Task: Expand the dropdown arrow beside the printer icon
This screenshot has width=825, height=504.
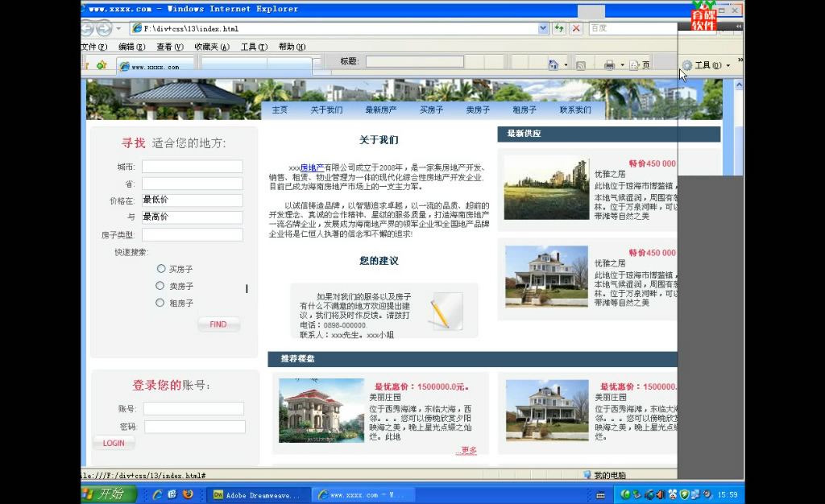Action: pyautogui.click(x=623, y=65)
